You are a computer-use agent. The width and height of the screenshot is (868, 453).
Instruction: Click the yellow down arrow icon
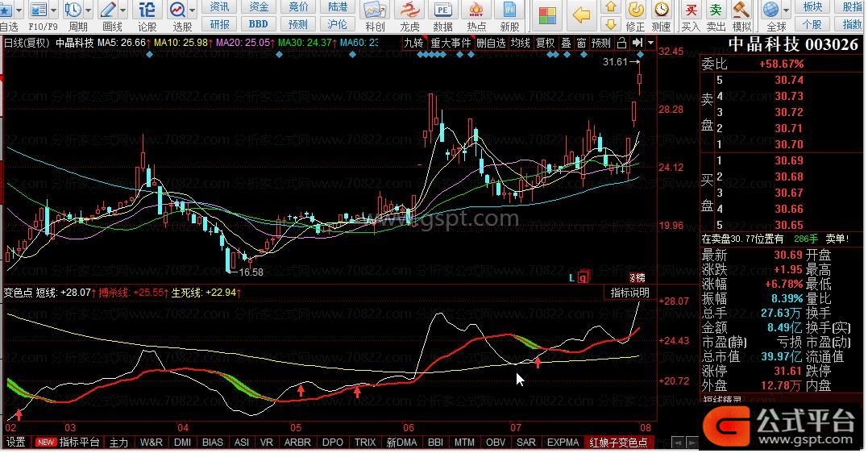[x=611, y=24]
